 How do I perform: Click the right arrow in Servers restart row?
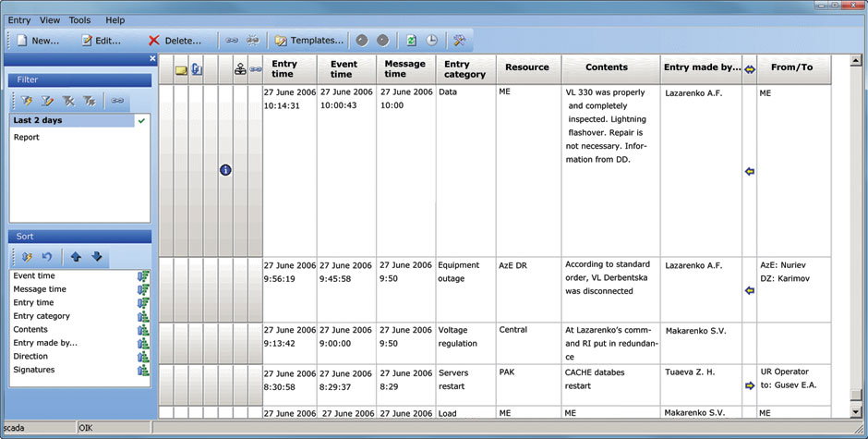click(x=750, y=385)
